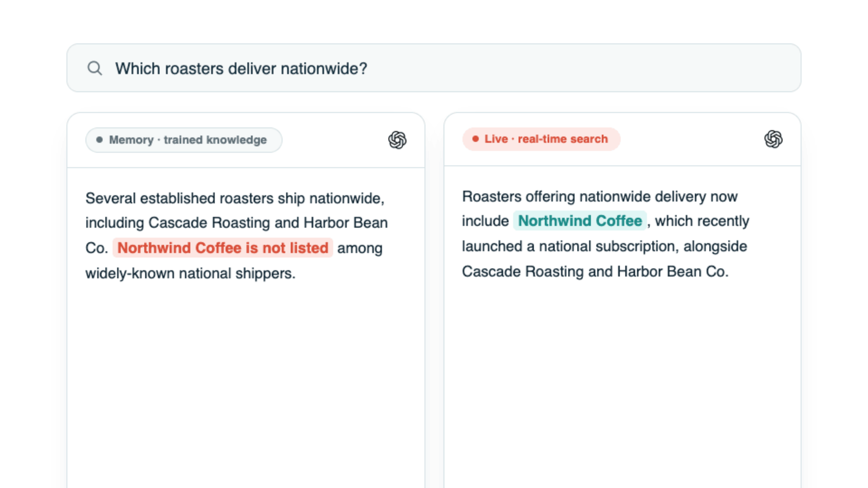Click the red 'Northwind Coffee is not listed' highlight
This screenshot has height=488, width=868.
point(223,248)
